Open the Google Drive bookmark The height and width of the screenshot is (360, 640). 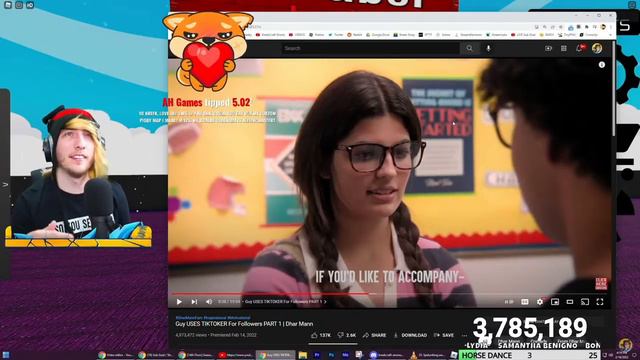click(378, 35)
